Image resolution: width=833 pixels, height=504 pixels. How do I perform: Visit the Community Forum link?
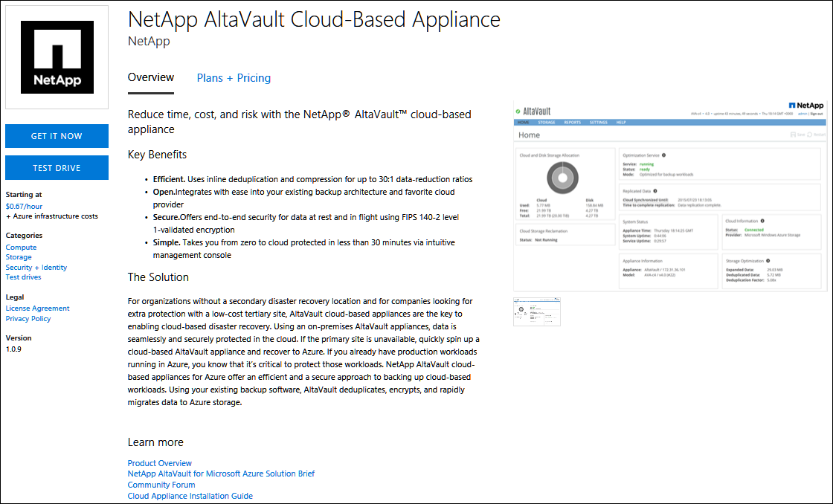[161, 485]
